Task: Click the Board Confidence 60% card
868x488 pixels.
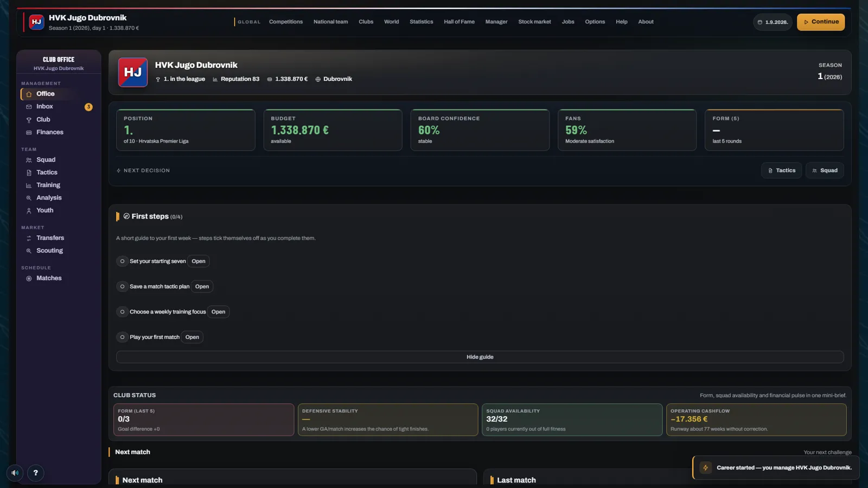Action: coord(480,130)
